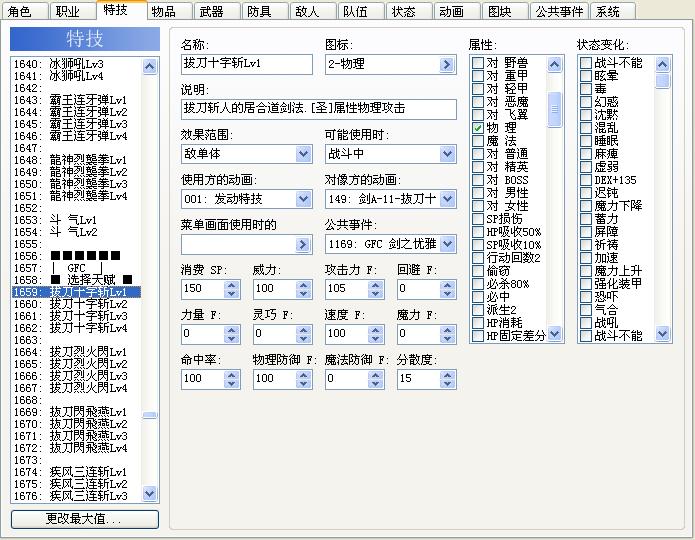Select skill 1640: 冰狮吼Lv3

76,64
